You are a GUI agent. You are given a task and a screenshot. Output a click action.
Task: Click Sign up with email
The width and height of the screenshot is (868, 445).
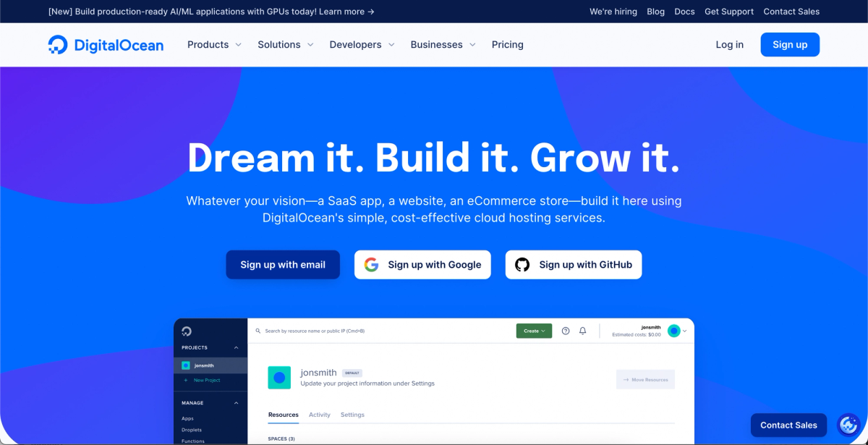[x=283, y=265]
